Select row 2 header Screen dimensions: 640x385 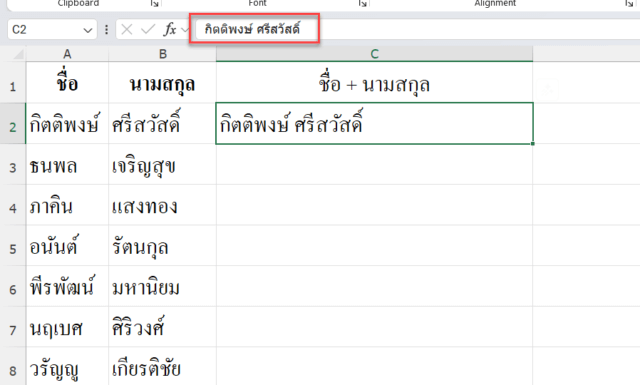click(13, 123)
